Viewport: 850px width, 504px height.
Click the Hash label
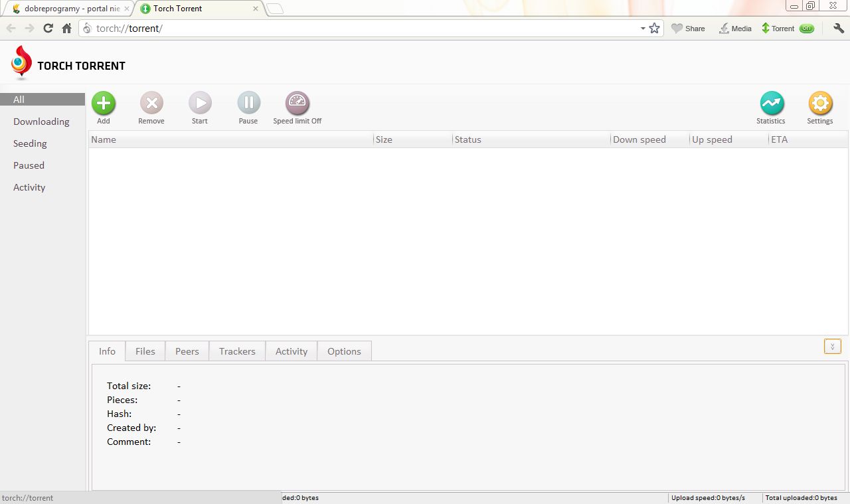pos(120,414)
